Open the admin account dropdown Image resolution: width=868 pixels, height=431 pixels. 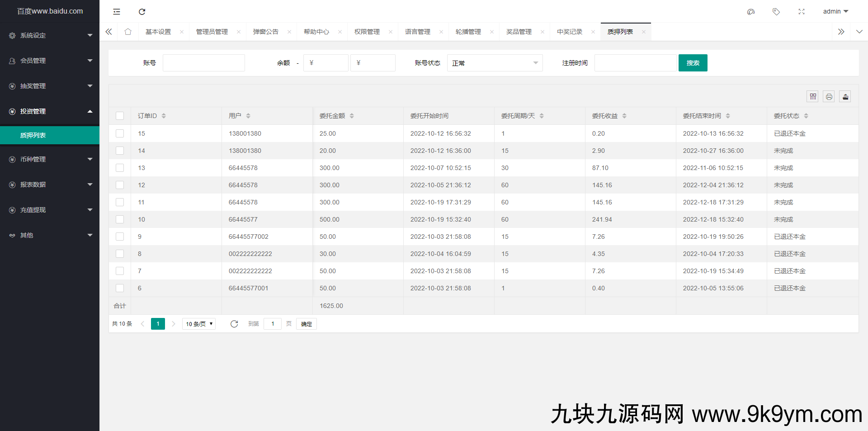(x=835, y=11)
